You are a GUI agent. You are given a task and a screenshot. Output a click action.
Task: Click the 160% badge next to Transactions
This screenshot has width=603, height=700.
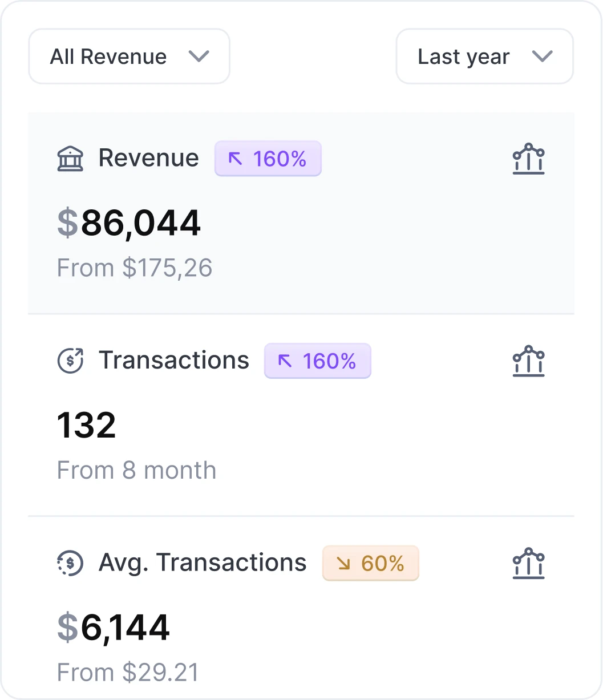(317, 361)
